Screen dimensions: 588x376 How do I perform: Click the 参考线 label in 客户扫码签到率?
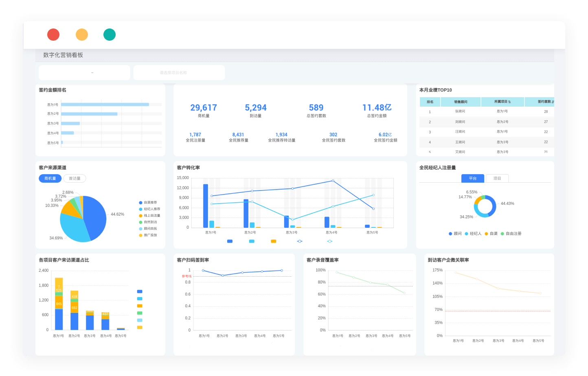click(186, 276)
